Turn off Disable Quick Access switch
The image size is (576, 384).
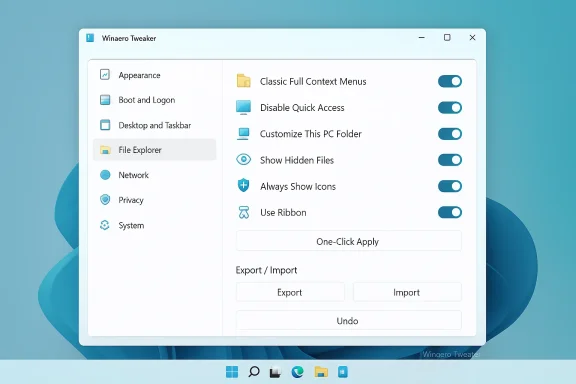click(450, 108)
